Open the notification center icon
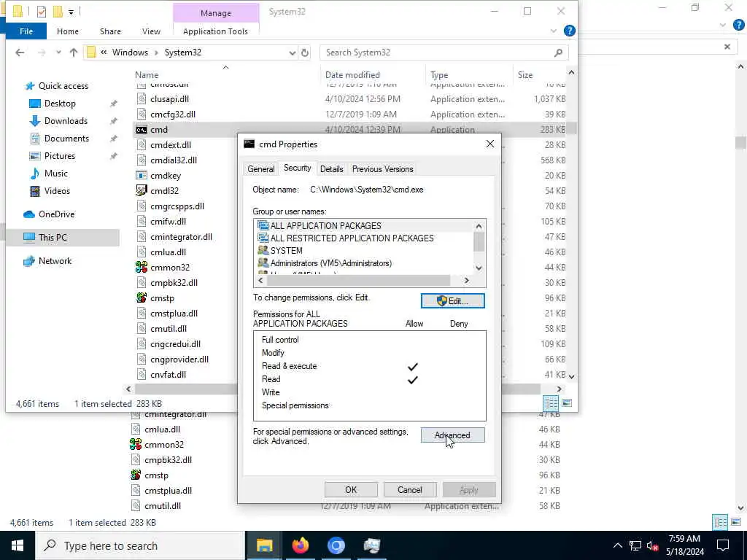 point(723,545)
